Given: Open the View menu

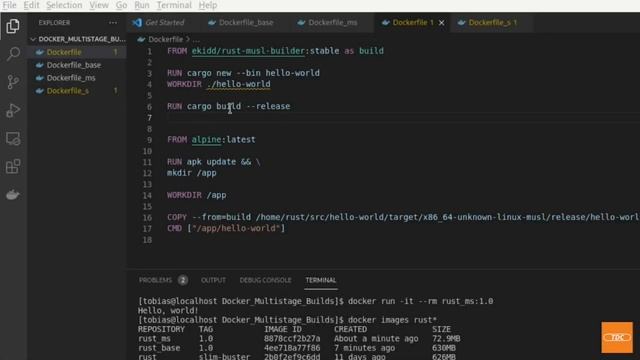Looking at the screenshot, I should [99, 5].
